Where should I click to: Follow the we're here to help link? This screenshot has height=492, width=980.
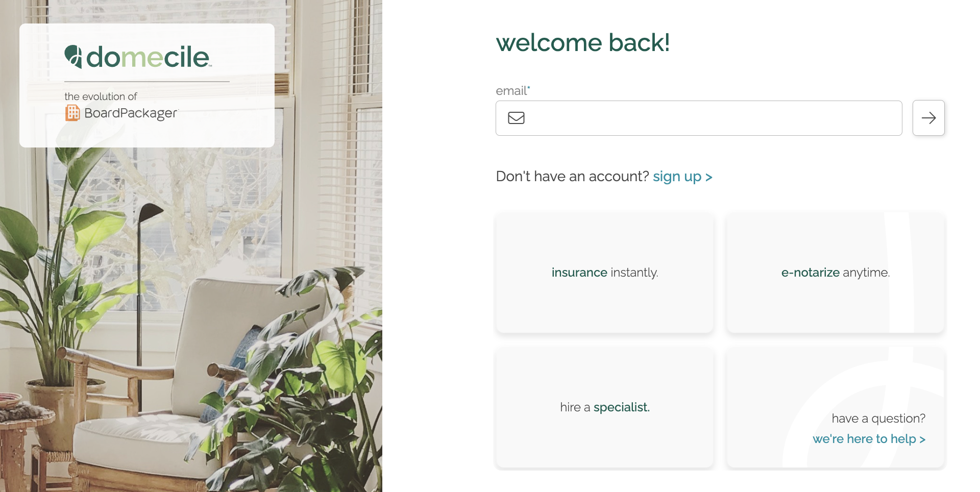pos(869,439)
